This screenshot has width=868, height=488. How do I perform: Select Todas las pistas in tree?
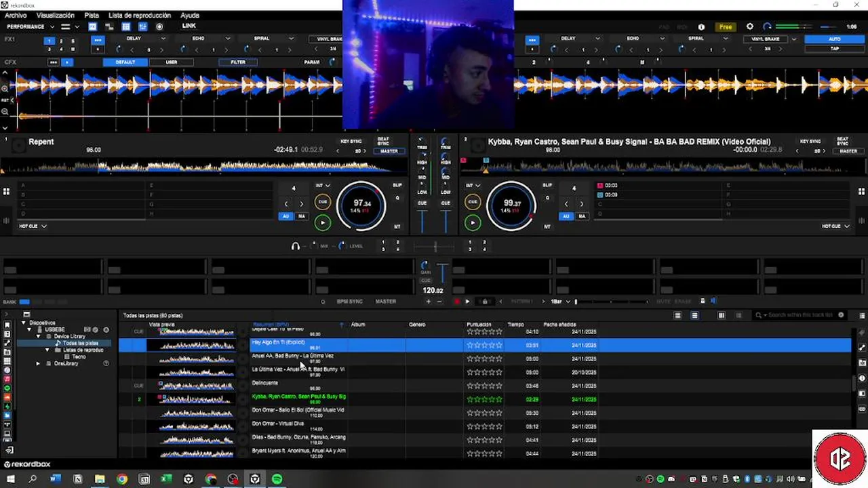(x=81, y=343)
